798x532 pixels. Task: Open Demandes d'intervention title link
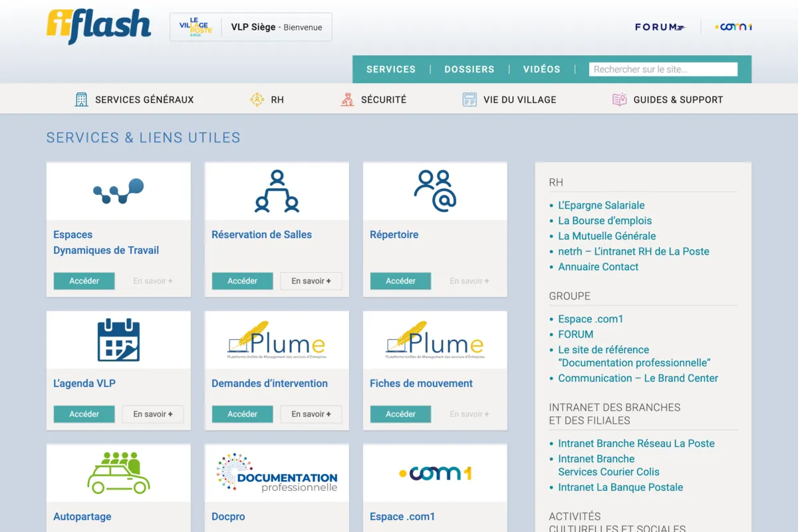coord(269,384)
